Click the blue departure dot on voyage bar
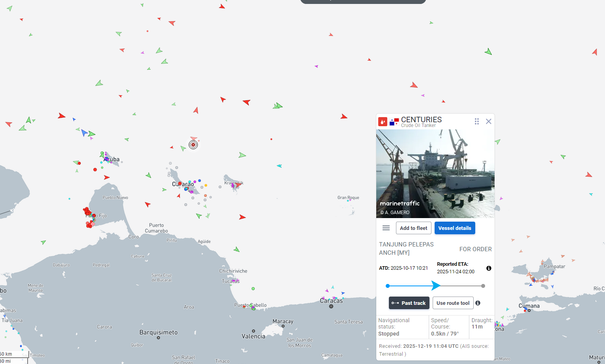605x364 pixels. (x=388, y=286)
